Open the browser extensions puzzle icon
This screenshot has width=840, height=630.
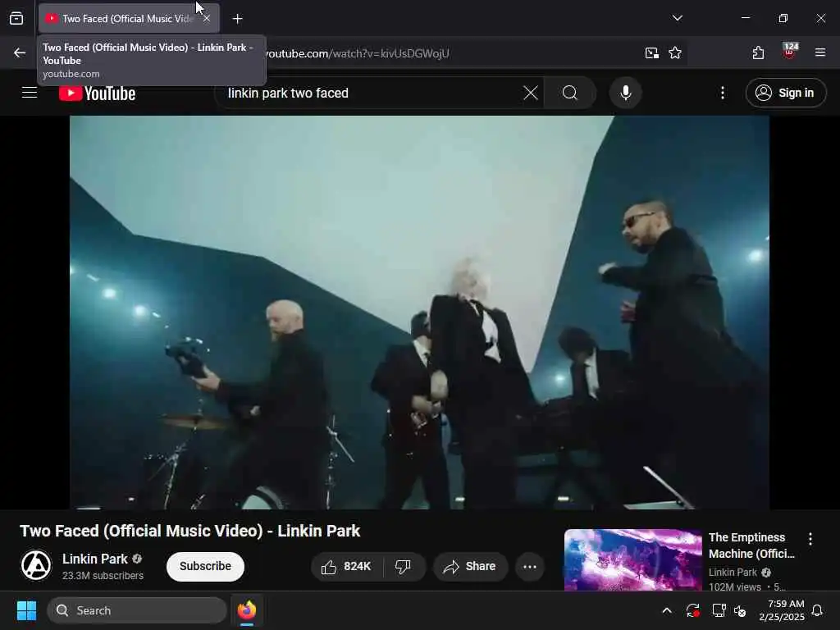[758, 52]
